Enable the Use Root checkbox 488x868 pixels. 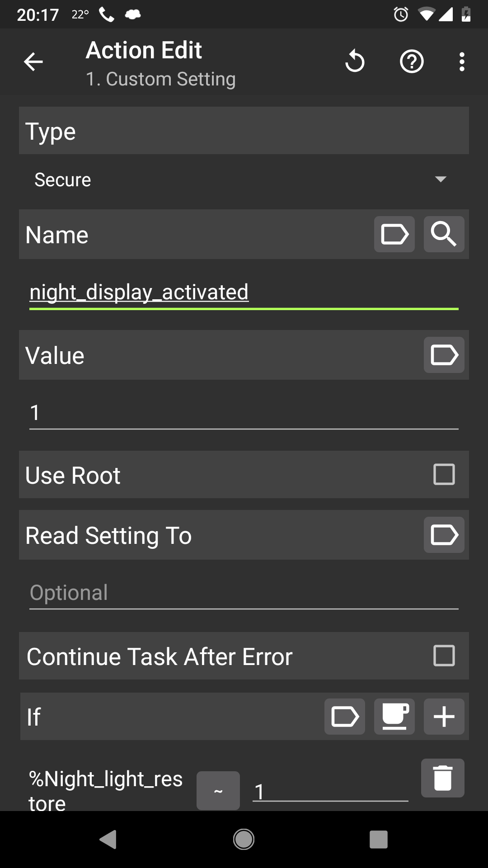tap(444, 475)
